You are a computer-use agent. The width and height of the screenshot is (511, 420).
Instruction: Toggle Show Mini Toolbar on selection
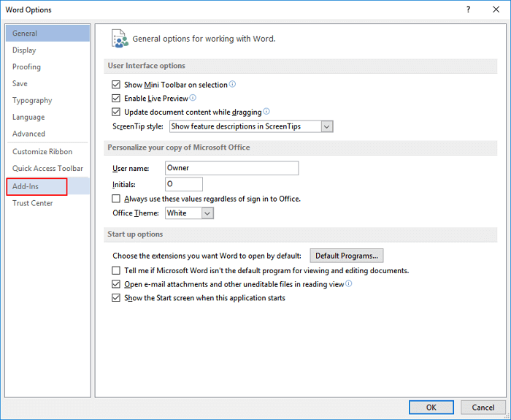point(116,85)
